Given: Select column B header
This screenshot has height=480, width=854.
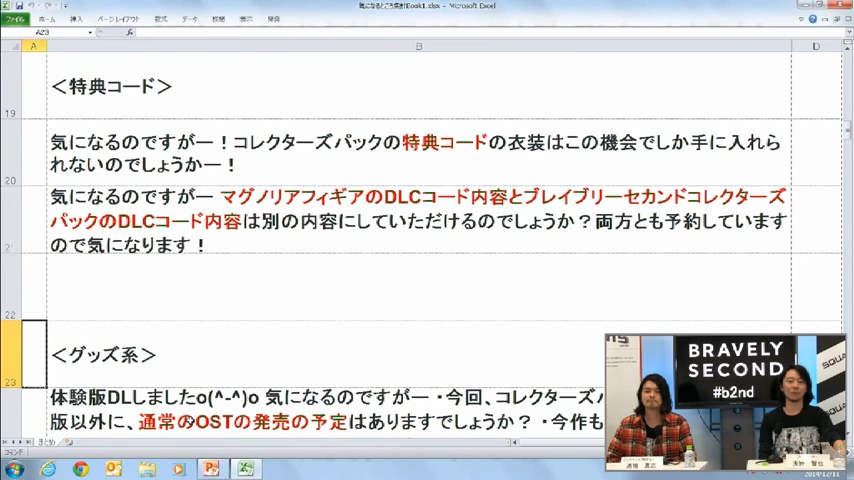Looking at the screenshot, I should coord(419,46).
